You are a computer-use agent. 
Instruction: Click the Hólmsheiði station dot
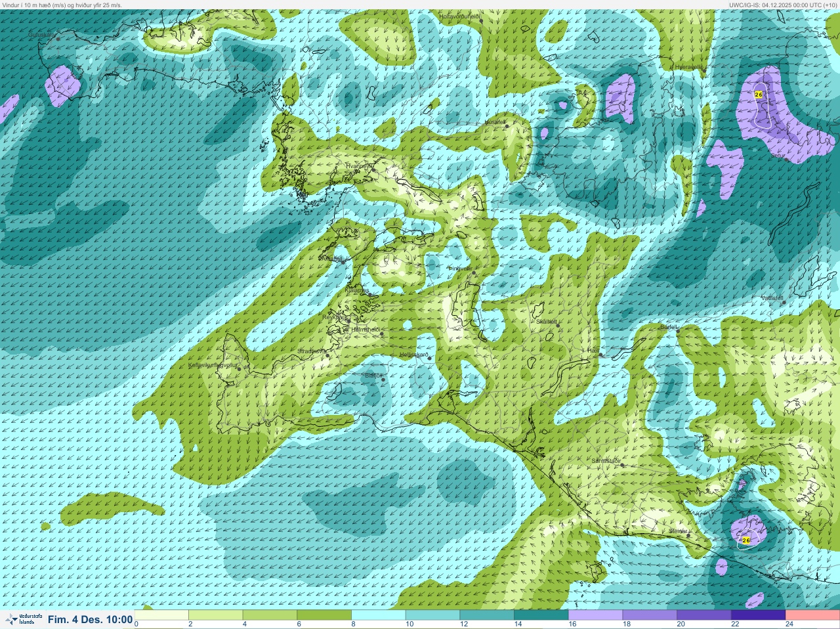point(381,334)
